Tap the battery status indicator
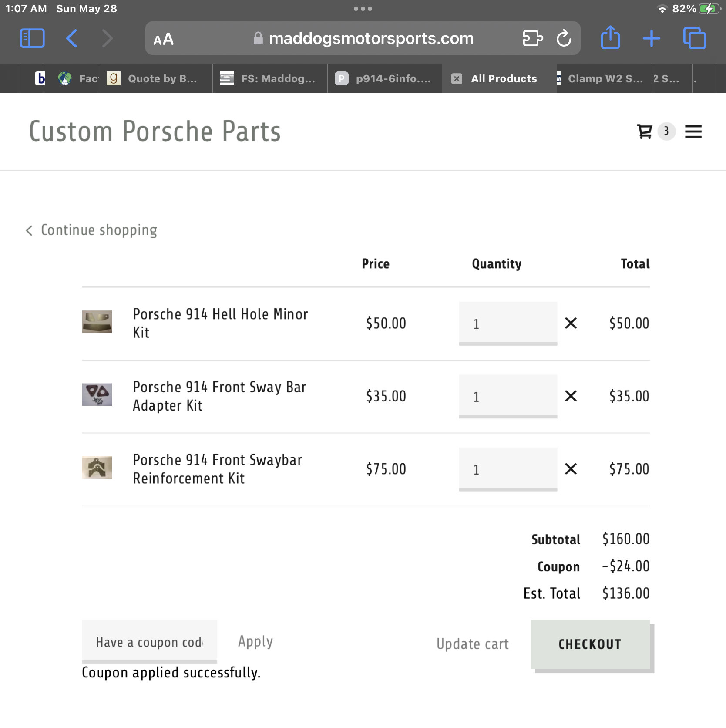The height and width of the screenshot is (728, 726). 709,9
